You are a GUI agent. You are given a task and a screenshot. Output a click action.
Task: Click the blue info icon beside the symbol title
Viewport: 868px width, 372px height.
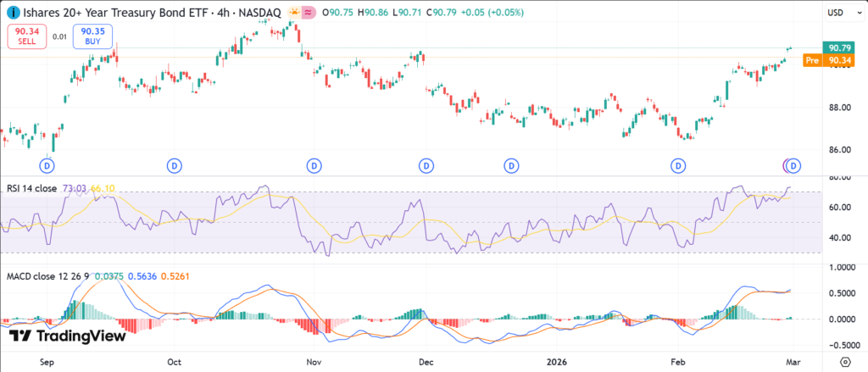click(12, 12)
